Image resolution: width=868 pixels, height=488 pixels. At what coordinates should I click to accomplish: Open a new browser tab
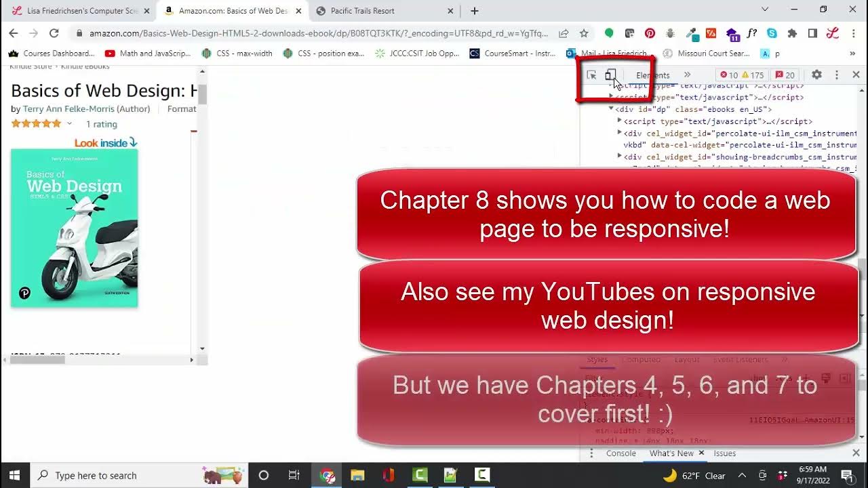point(475,11)
